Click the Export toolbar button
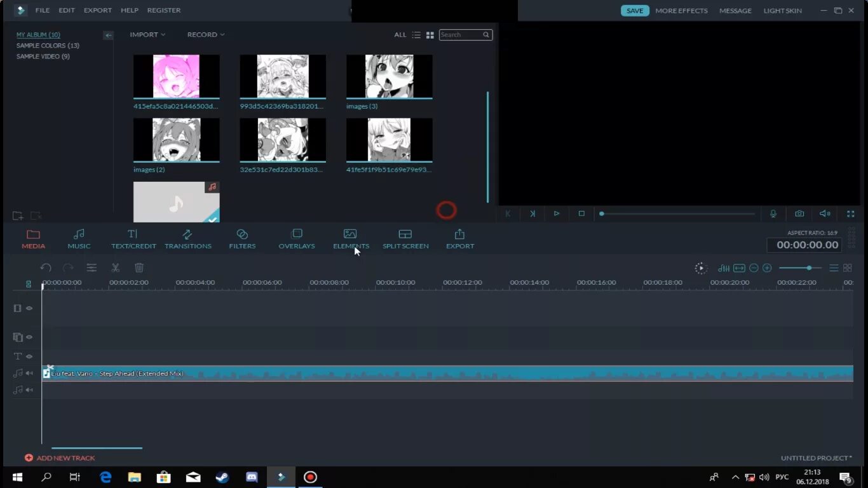 [x=460, y=240]
